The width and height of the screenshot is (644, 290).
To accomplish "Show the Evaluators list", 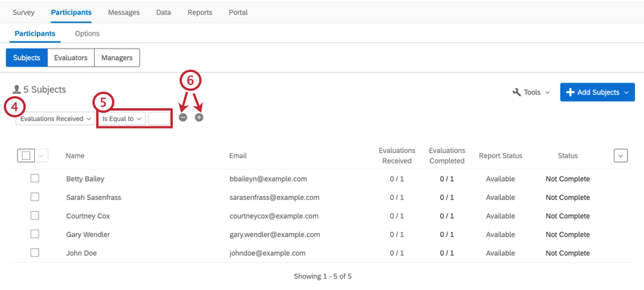I will pos(71,58).
